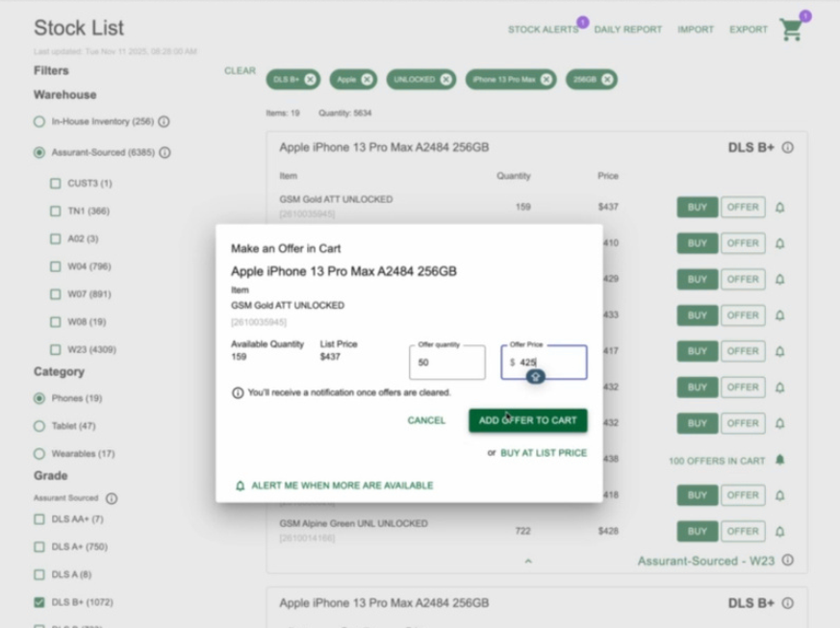840x628 pixels.
Task: Select In-House Inventory radio button
Action: 39,122
